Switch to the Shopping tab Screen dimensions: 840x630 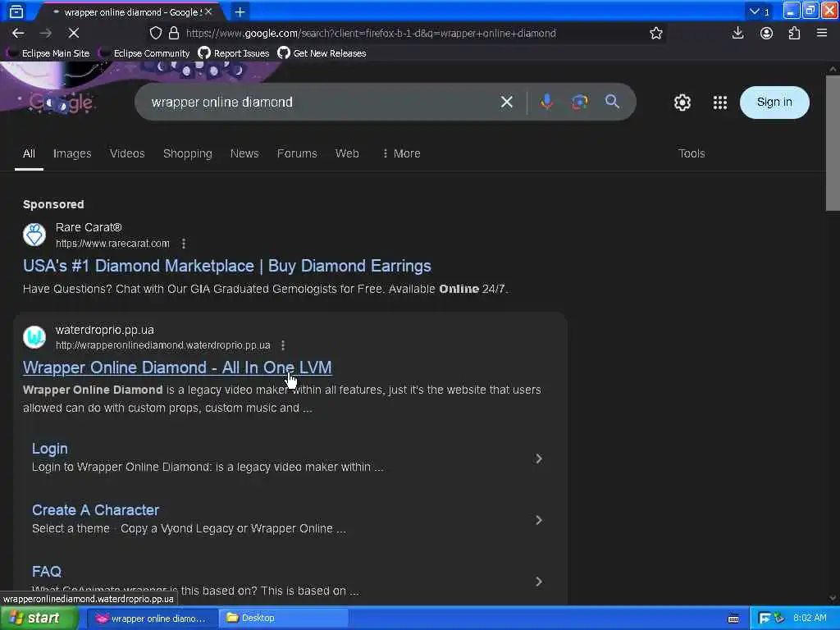[188, 153]
